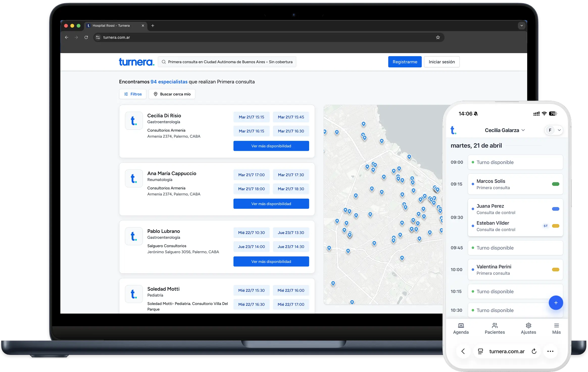Open phone browser three-dots menu
Image resolution: width=588 pixels, height=372 pixels.
550,351
